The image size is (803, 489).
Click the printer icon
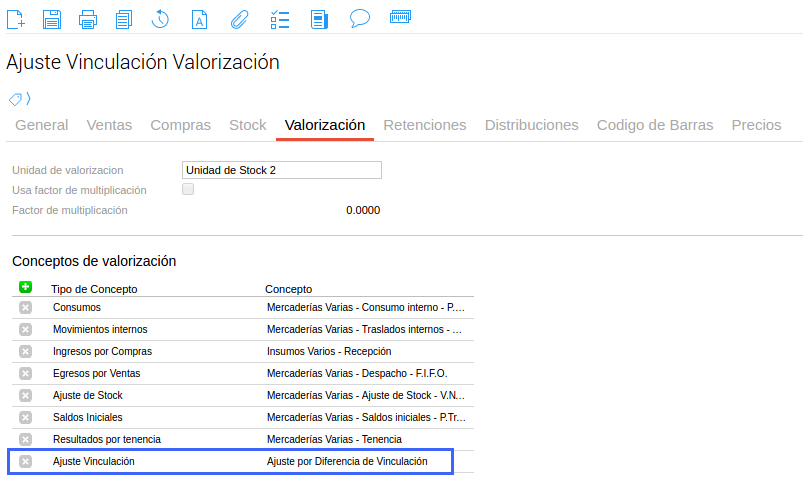coord(88,19)
